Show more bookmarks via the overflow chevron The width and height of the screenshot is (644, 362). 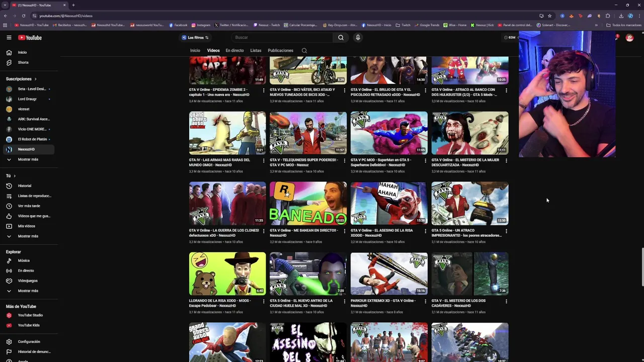pyautogui.click(x=596, y=25)
